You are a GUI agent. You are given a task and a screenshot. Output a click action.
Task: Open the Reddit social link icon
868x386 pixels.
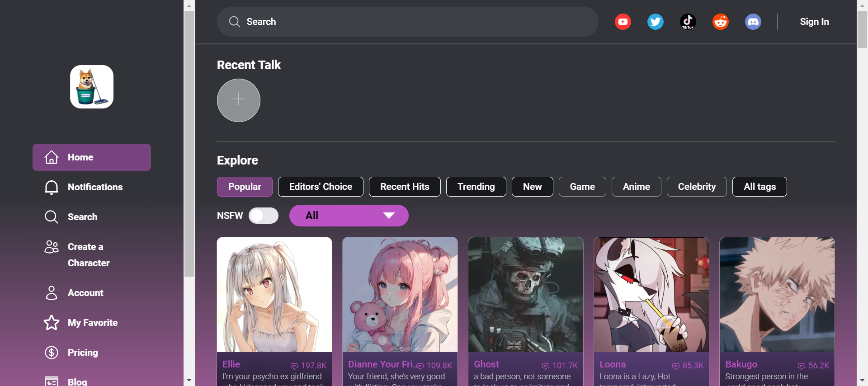pos(721,22)
